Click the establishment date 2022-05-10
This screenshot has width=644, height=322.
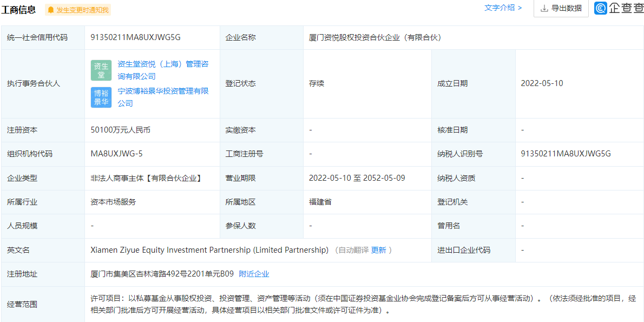click(x=542, y=83)
